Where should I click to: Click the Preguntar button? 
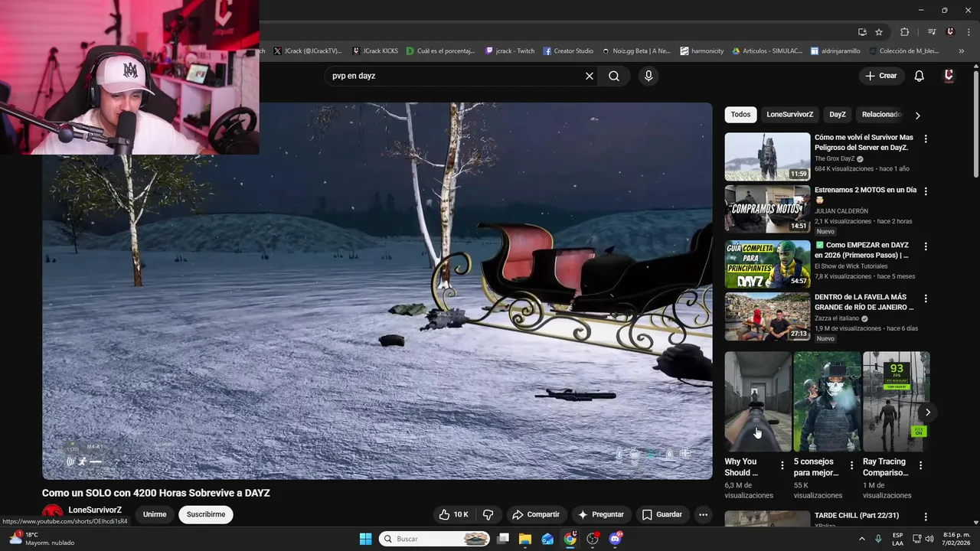[601, 514]
